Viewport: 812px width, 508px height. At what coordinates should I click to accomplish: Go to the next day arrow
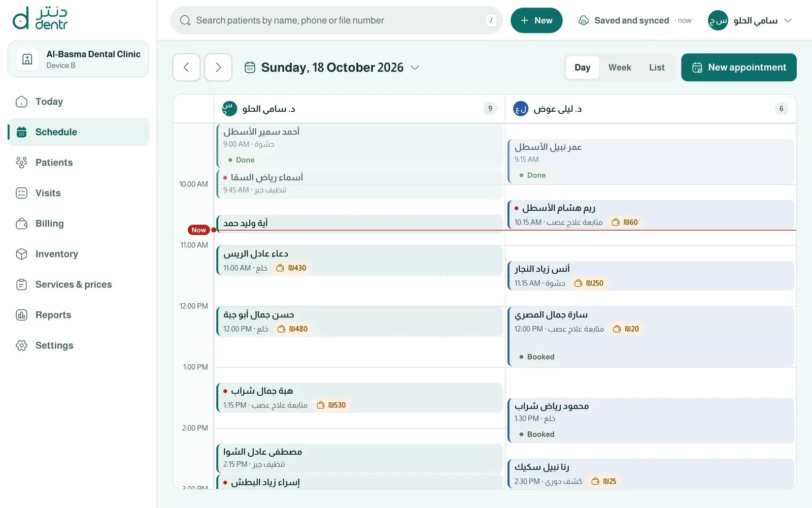[218, 67]
